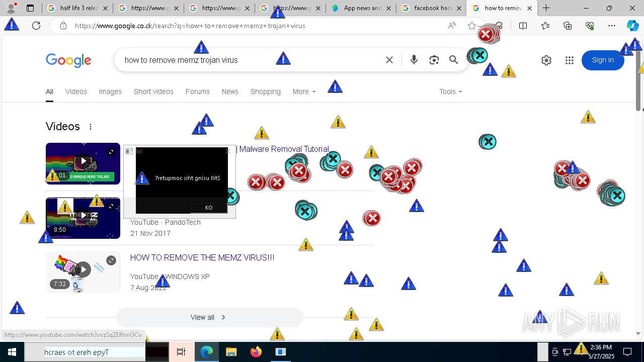This screenshot has width=644, height=362.
Task: Open the Favorites list
Action: click(x=545, y=26)
